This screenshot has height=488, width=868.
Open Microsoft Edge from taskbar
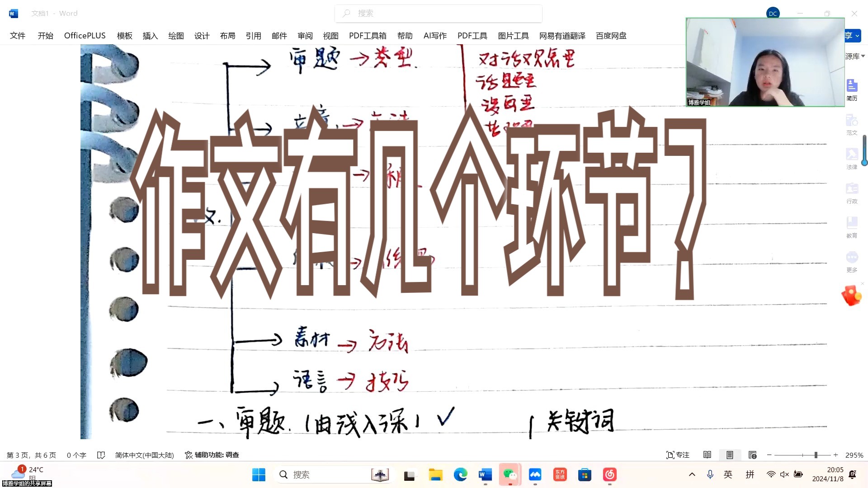click(460, 474)
